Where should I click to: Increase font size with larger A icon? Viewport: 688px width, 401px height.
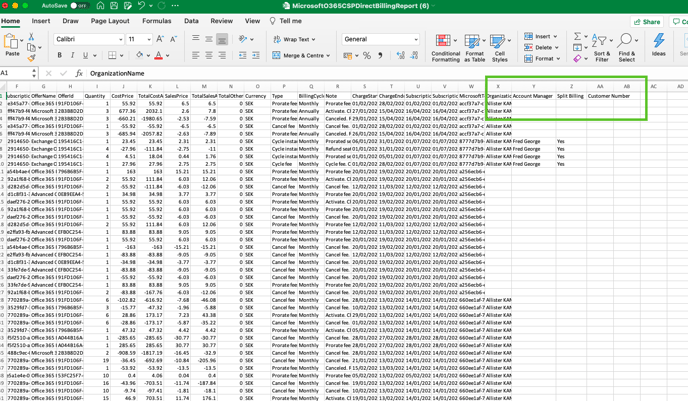click(160, 39)
